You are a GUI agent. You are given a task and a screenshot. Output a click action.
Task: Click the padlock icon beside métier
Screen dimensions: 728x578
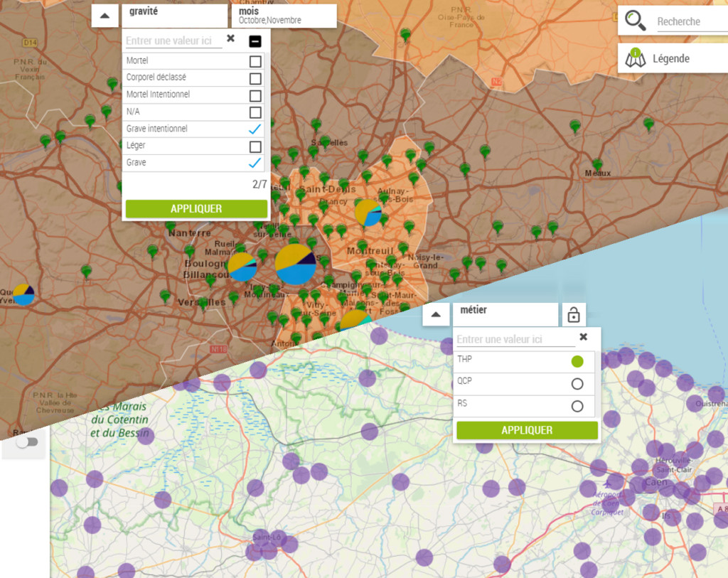click(574, 314)
